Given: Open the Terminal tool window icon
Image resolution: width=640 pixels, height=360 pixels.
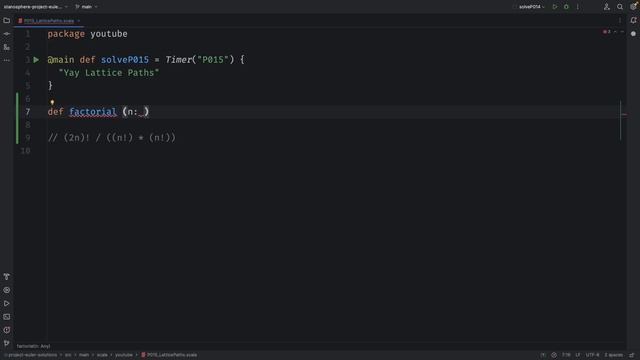Looking at the screenshot, I should pyautogui.click(x=7, y=317).
